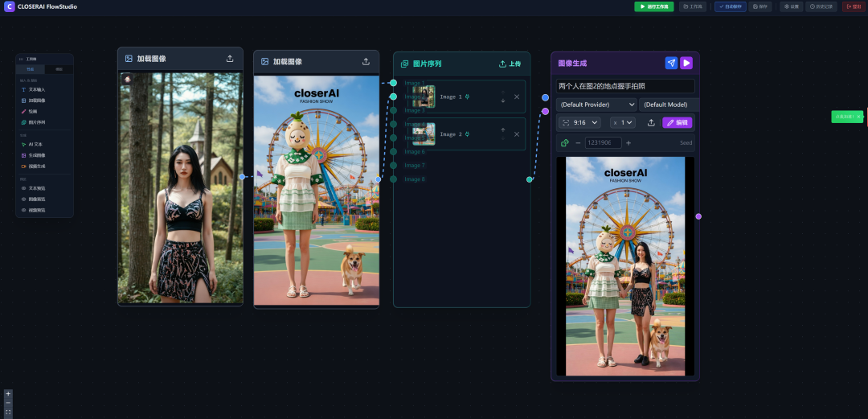Click the output port of the first 加载图像 node
This screenshot has width=868, height=419.
(x=242, y=177)
